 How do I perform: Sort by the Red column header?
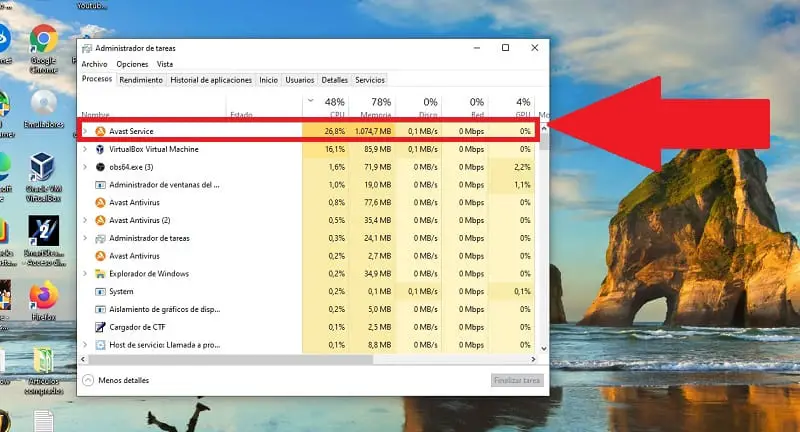pos(465,107)
